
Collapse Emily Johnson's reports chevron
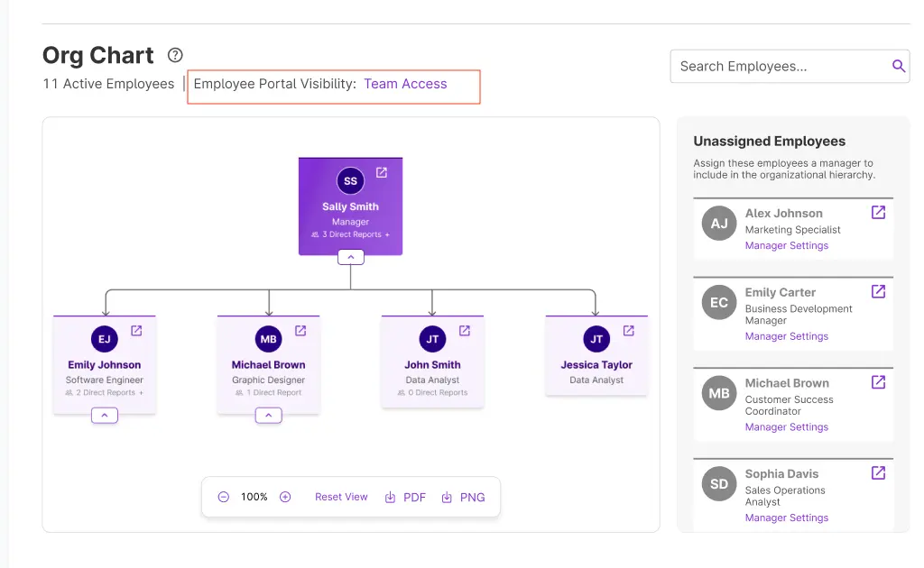click(104, 415)
